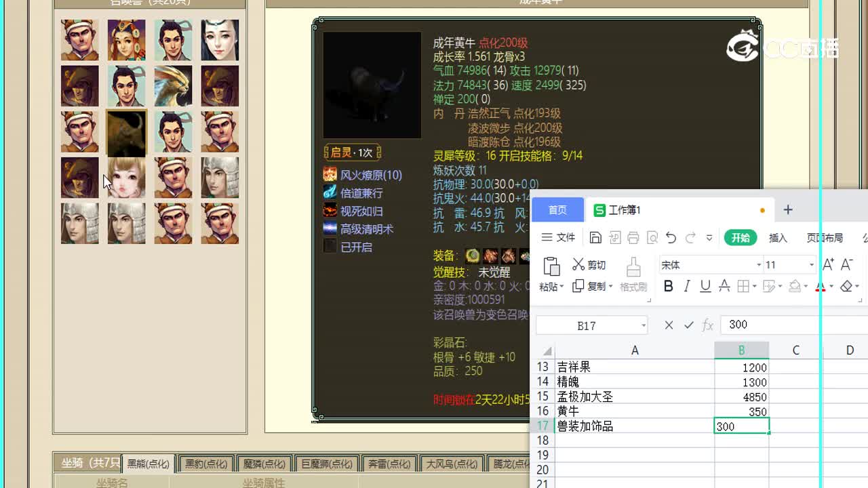Click the 风火燎原(10) skill icon
Image resolution: width=868 pixels, height=488 pixels.
point(330,174)
